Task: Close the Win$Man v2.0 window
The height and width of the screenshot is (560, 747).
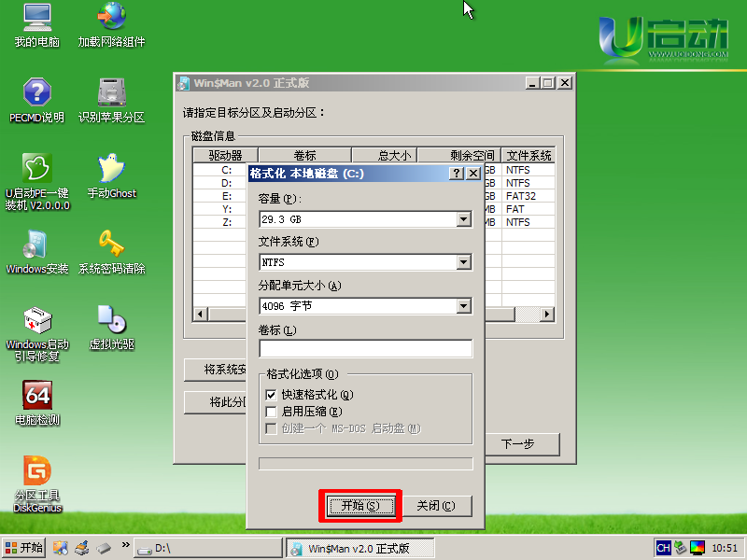Action: point(565,83)
